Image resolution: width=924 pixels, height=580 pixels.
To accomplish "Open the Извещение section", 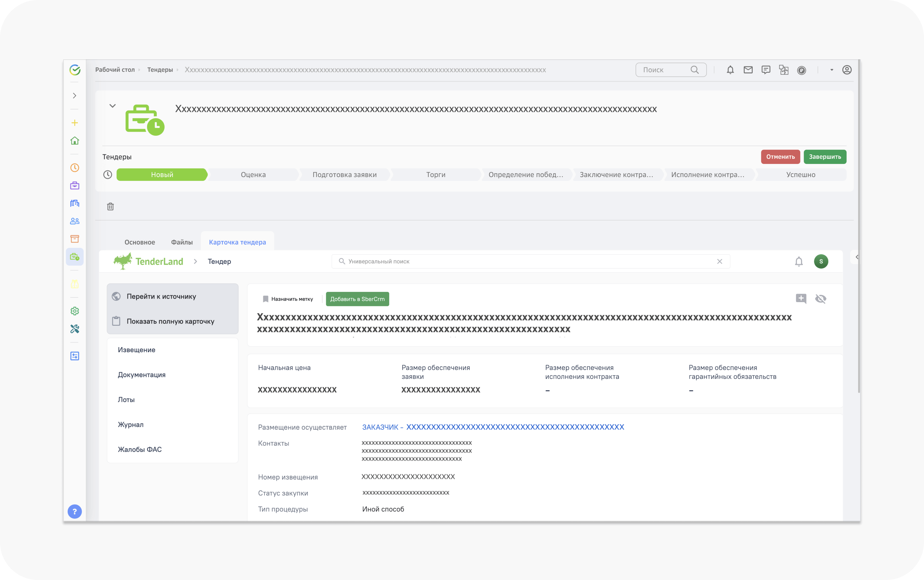I will [x=137, y=350].
